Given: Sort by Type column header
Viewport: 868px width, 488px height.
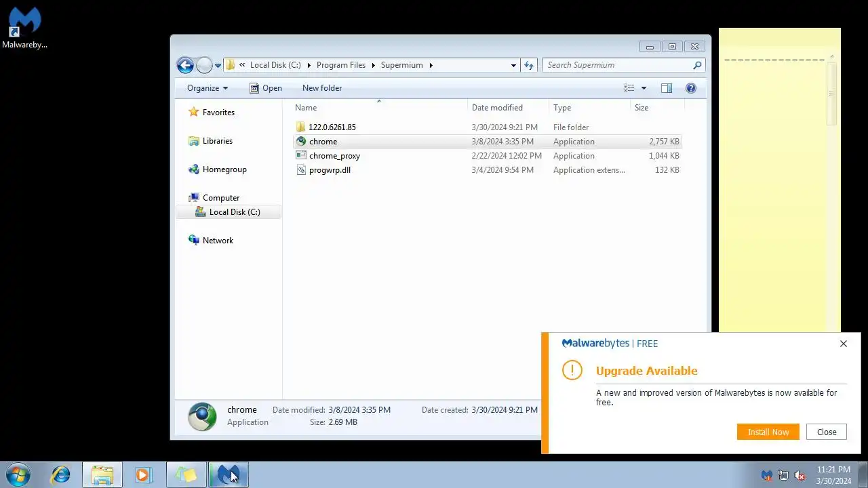Looking at the screenshot, I should pyautogui.click(x=590, y=108).
